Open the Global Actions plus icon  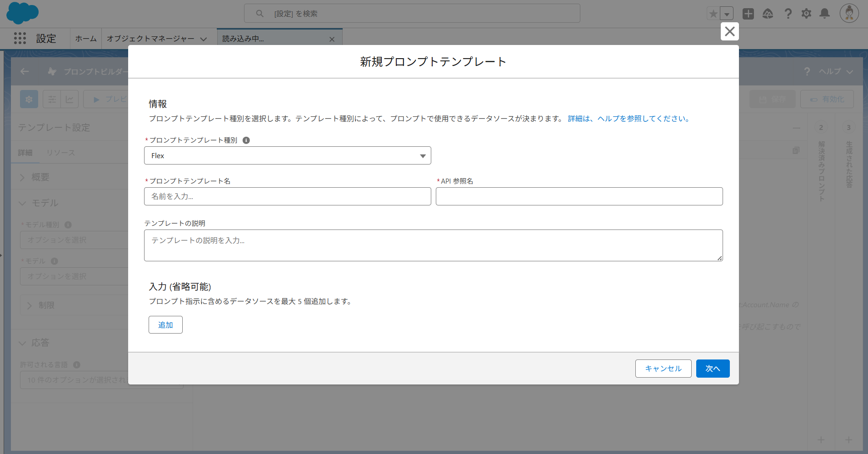click(x=748, y=13)
